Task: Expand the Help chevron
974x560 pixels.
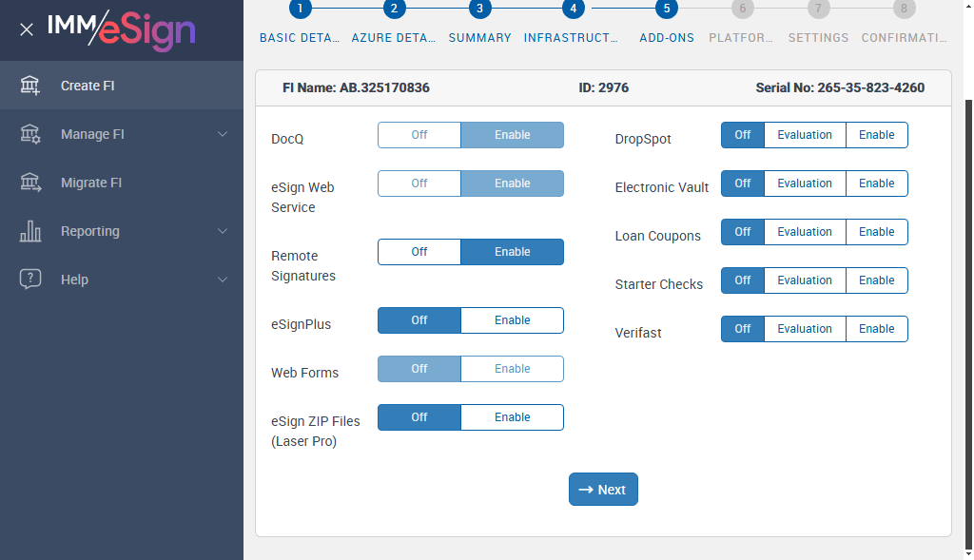Action: [223, 280]
